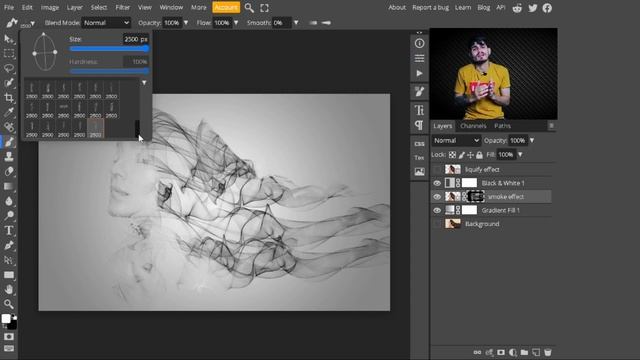Select the Dodge tool
This screenshot has width=640, height=360.
pos(9,216)
